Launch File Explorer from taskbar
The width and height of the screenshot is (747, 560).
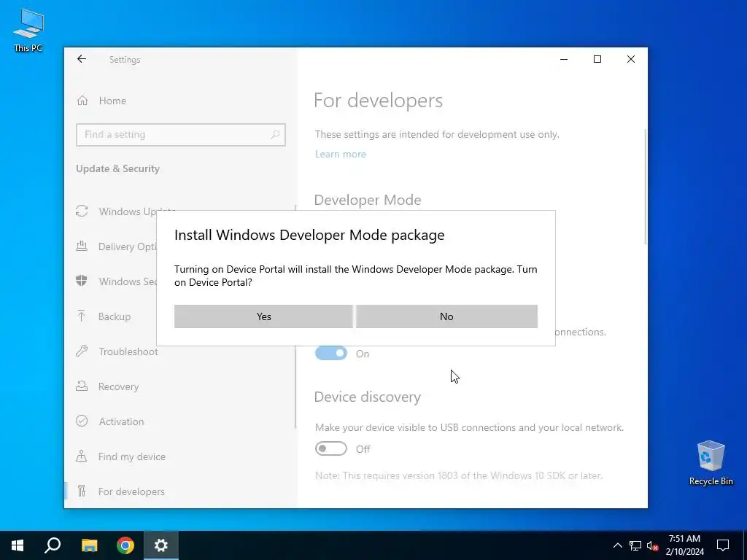coord(89,545)
